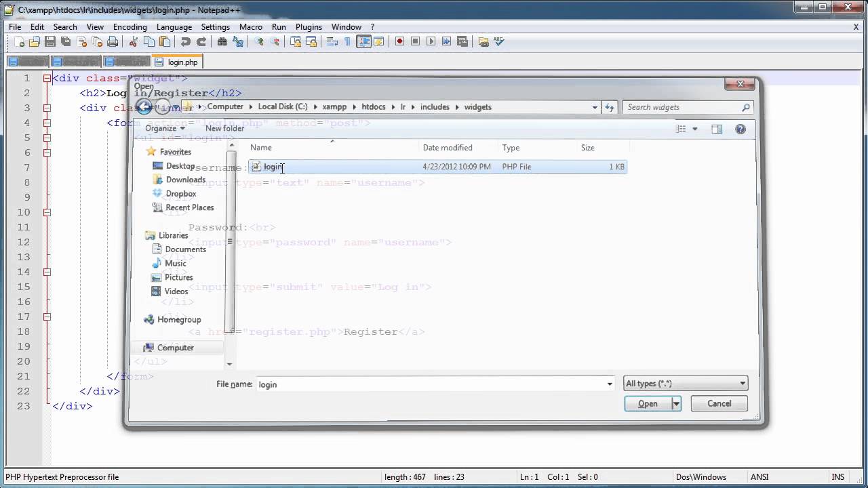Open the Plugins menu

pos(309,27)
